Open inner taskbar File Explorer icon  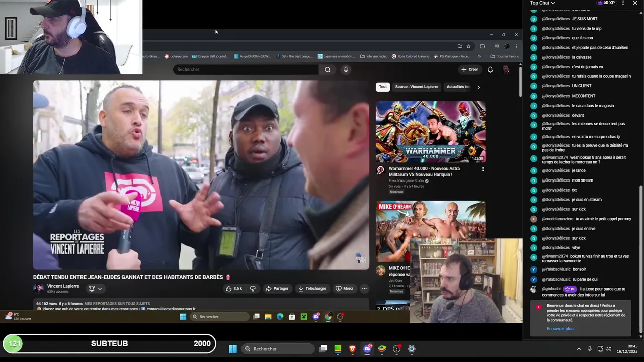(x=268, y=317)
